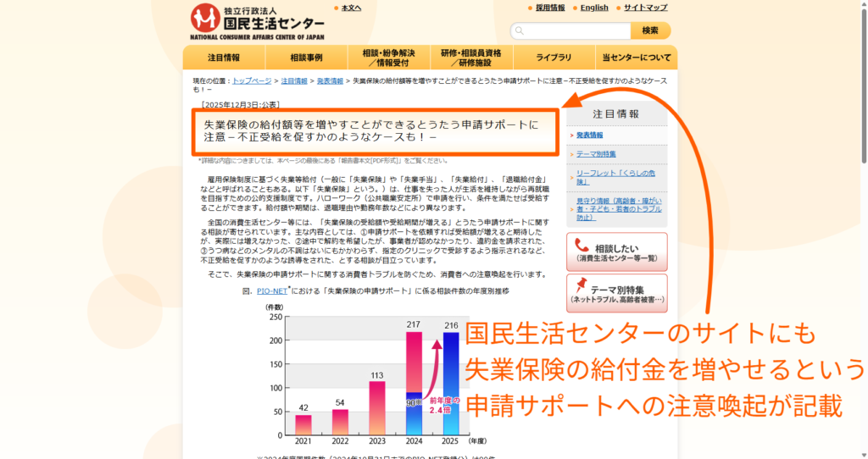
Task: Click the 2022 bar labeled 54
Action: [340, 423]
